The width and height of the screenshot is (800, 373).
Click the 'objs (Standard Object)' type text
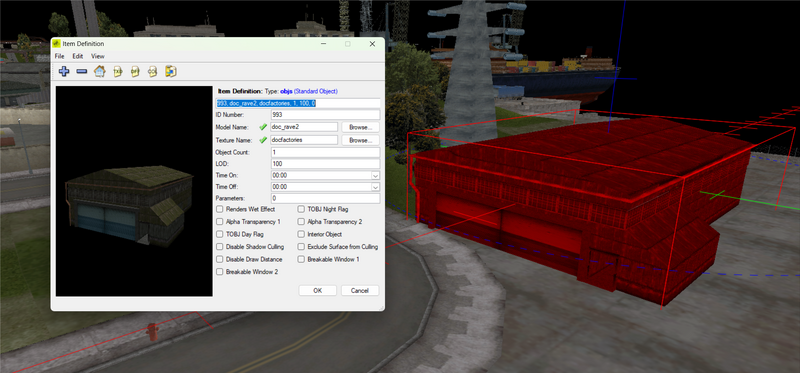309,91
